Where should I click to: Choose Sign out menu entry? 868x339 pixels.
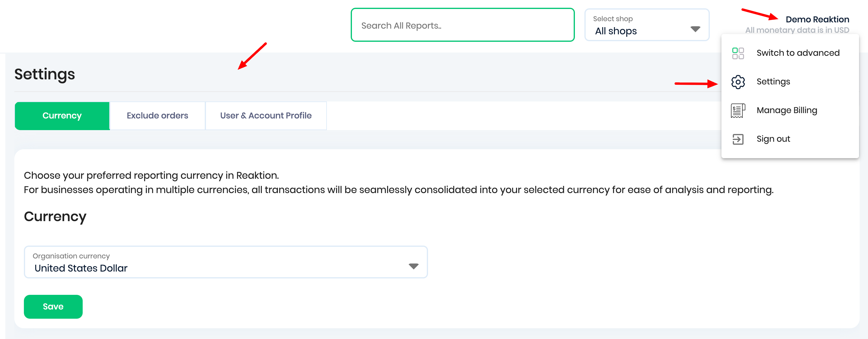pyautogui.click(x=773, y=139)
